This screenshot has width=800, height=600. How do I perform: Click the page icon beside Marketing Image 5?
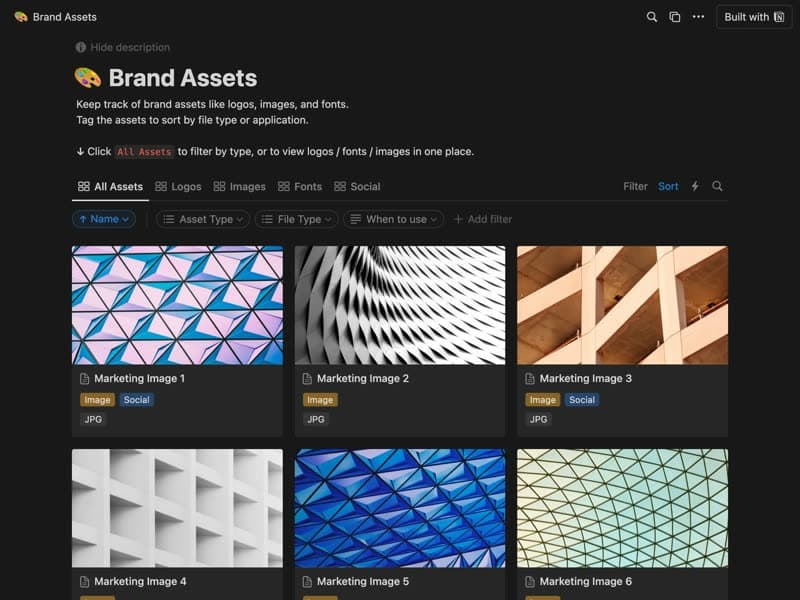[307, 582]
